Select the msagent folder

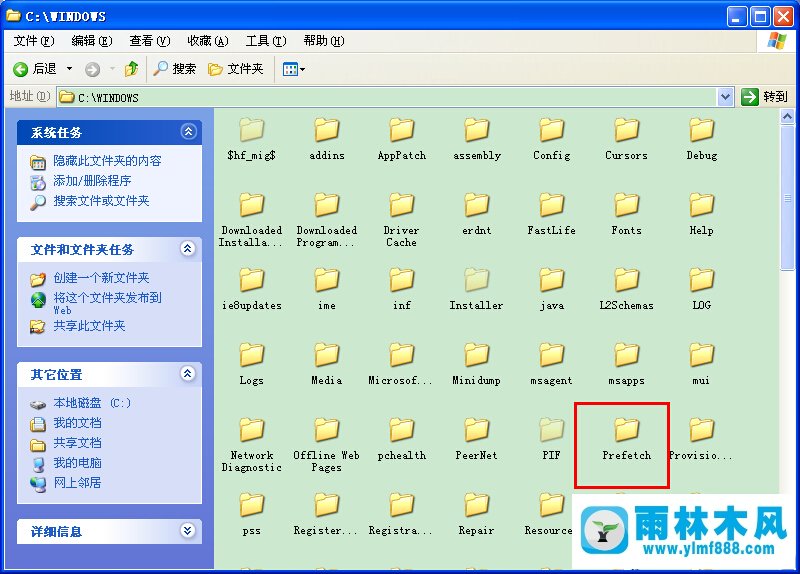pyautogui.click(x=552, y=364)
